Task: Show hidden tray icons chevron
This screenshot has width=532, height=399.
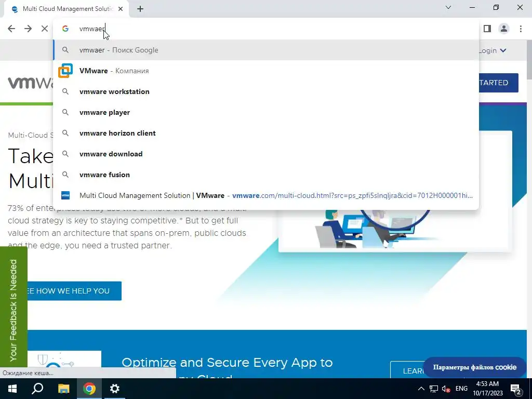Action: pyautogui.click(x=421, y=389)
